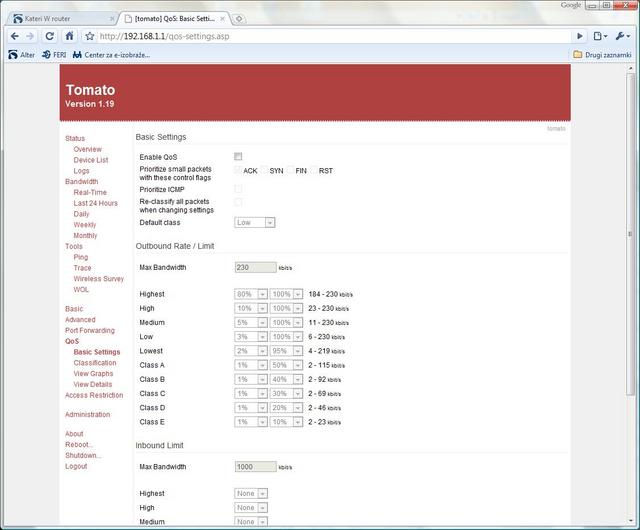The height and width of the screenshot is (530, 640).
Task: Open the QoS menu section
Action: (72, 341)
